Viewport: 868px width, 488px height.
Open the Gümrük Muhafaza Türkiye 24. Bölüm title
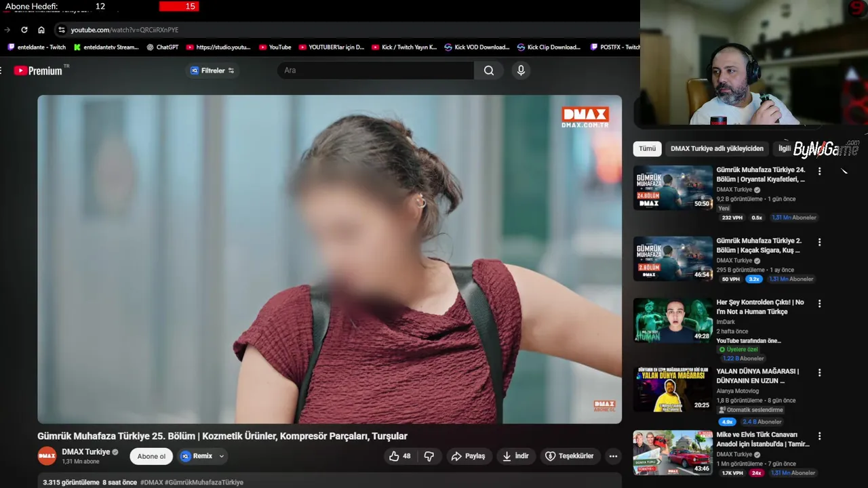click(x=761, y=175)
